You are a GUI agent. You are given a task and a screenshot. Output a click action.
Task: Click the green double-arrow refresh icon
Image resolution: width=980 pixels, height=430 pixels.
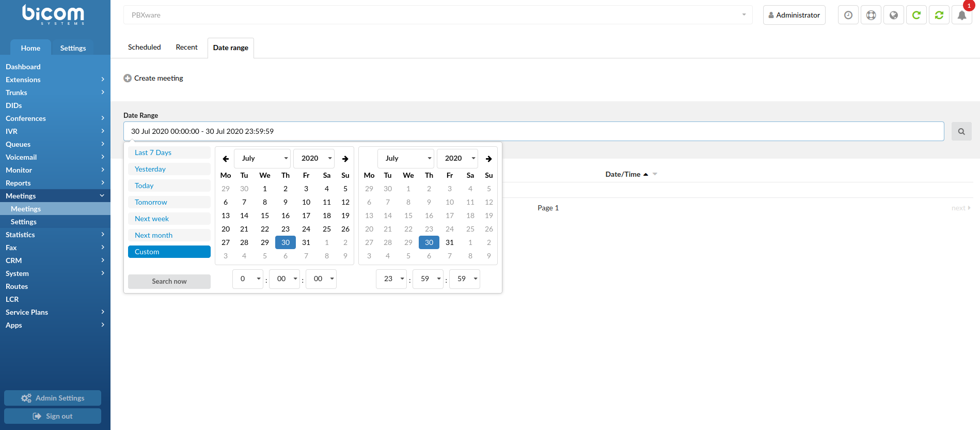[x=939, y=15]
